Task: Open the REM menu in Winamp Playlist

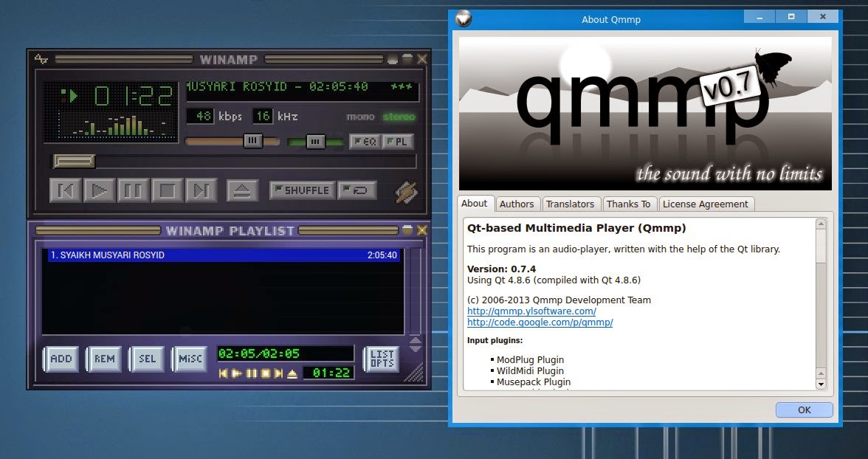Action: tap(104, 359)
